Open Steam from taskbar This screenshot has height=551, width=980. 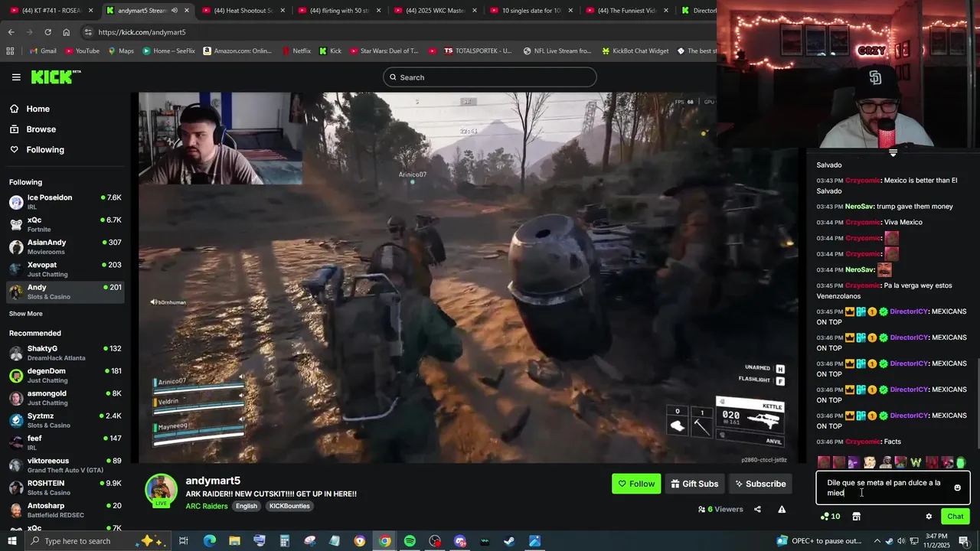pos(509,541)
